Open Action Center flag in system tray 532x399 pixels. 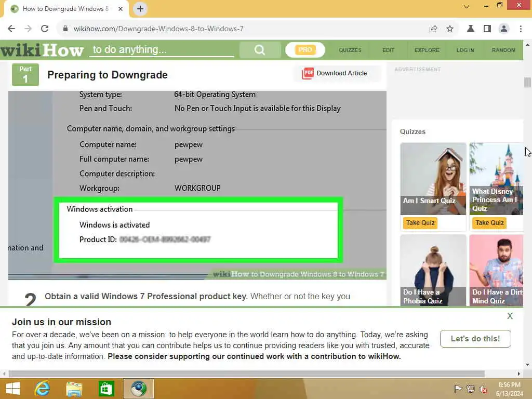click(x=458, y=389)
